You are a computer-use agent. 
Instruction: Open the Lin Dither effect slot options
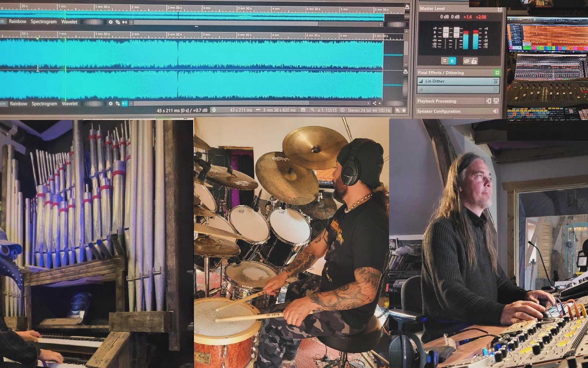pyautogui.click(x=496, y=81)
